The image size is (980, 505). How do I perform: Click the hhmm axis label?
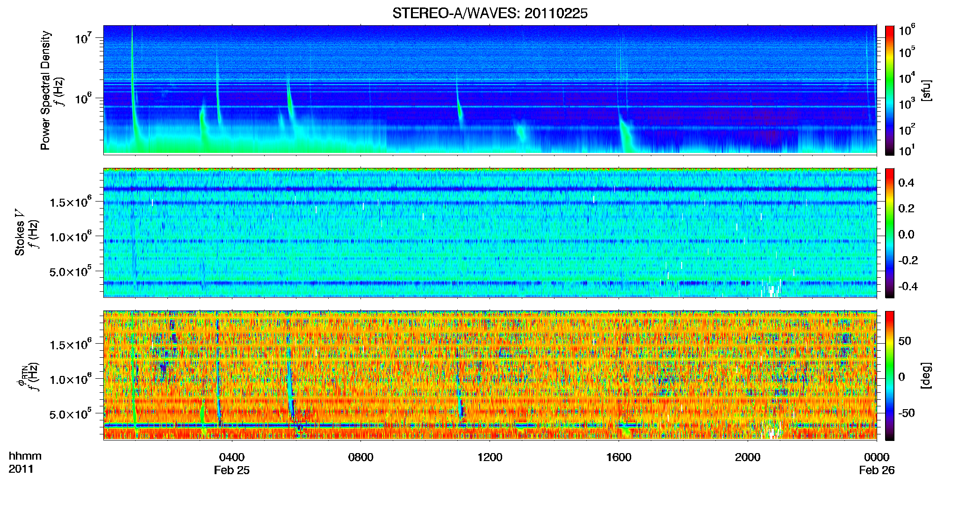pyautogui.click(x=25, y=456)
